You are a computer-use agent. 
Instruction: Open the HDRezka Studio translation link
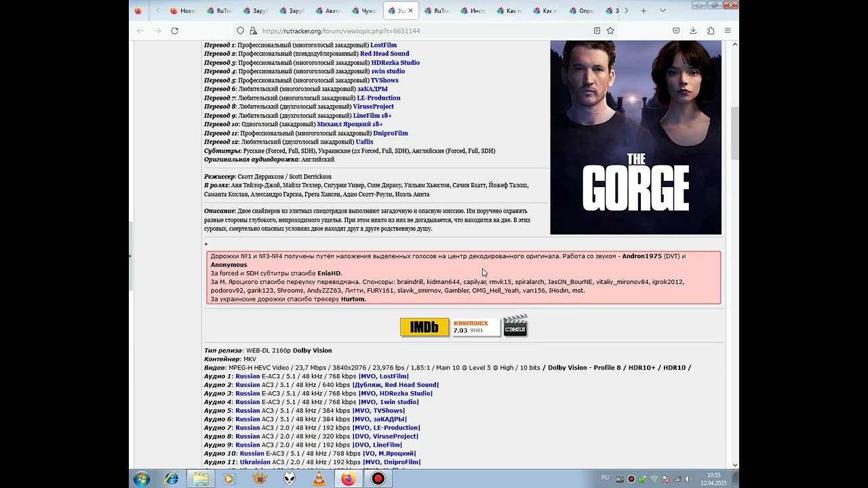395,62
